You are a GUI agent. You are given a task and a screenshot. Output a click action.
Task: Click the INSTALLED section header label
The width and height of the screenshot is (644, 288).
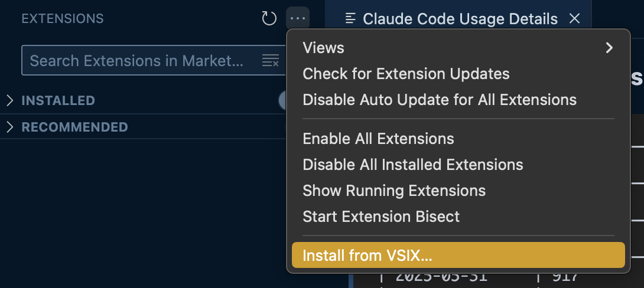pos(58,100)
